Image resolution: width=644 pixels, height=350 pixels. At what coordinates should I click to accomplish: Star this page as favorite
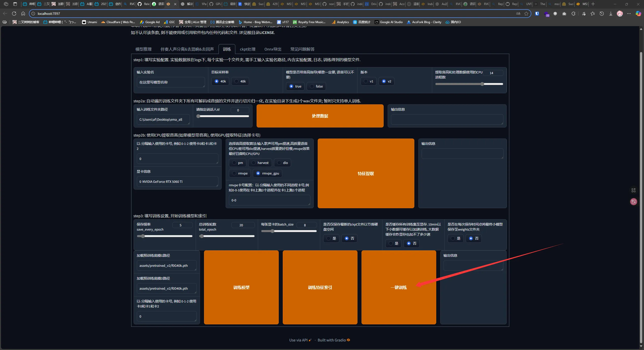(526, 14)
